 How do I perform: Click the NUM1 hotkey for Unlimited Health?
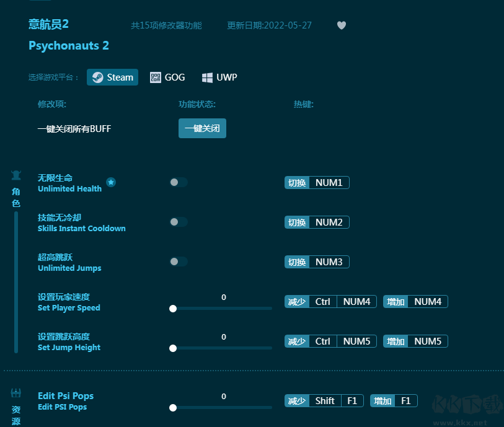329,183
